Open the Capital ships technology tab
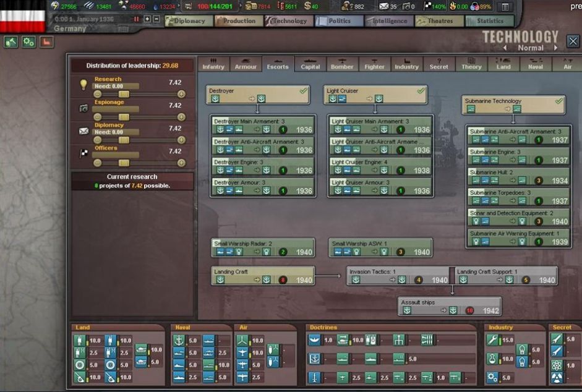The height and width of the screenshot is (392, 582). pyautogui.click(x=310, y=64)
